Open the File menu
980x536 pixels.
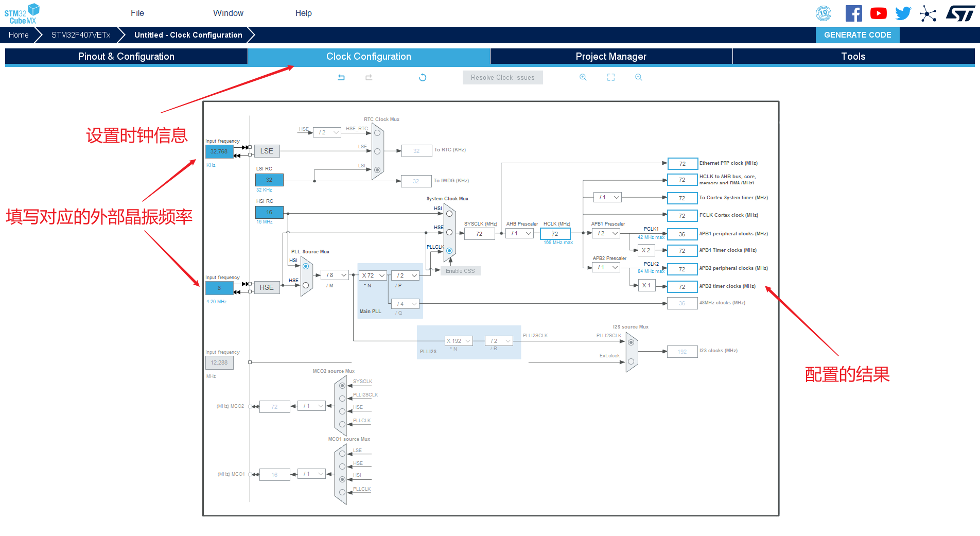point(137,13)
